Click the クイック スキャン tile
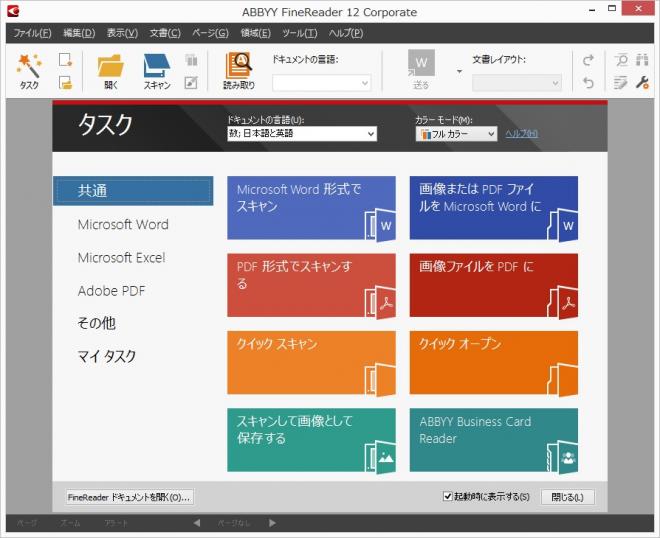This screenshot has height=538, width=660. click(x=311, y=362)
